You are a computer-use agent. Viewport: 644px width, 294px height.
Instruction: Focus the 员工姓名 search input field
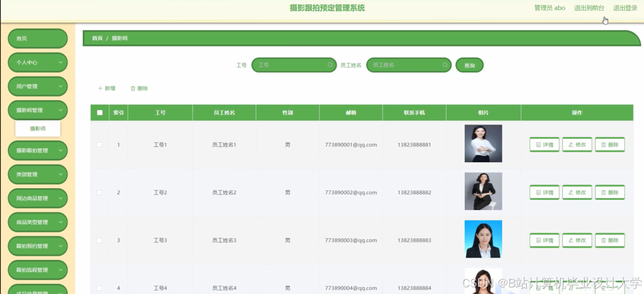pos(409,65)
